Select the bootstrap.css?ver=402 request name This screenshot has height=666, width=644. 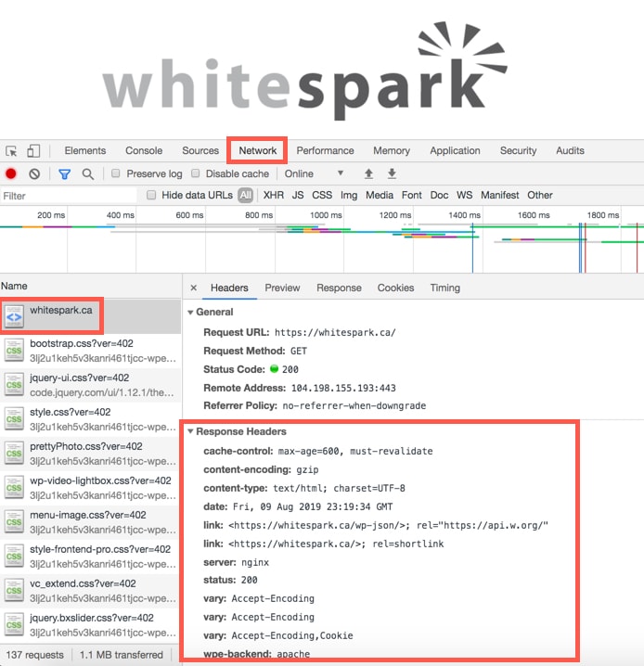(x=82, y=343)
